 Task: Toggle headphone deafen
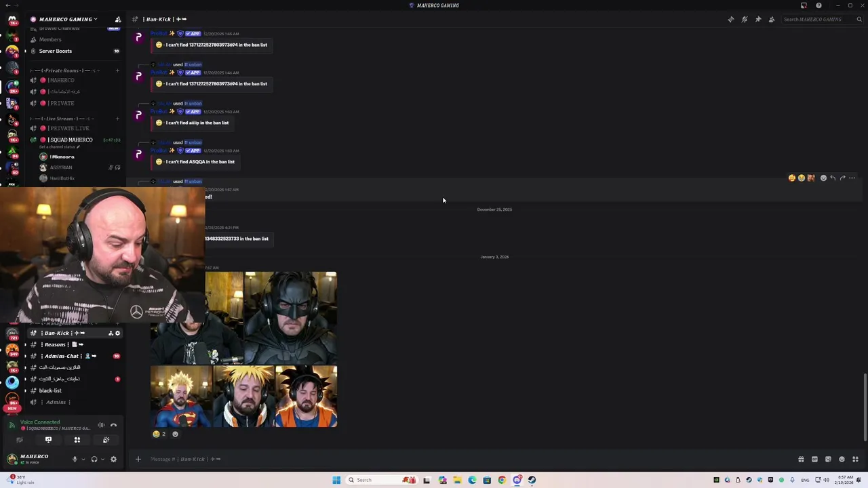click(94, 459)
